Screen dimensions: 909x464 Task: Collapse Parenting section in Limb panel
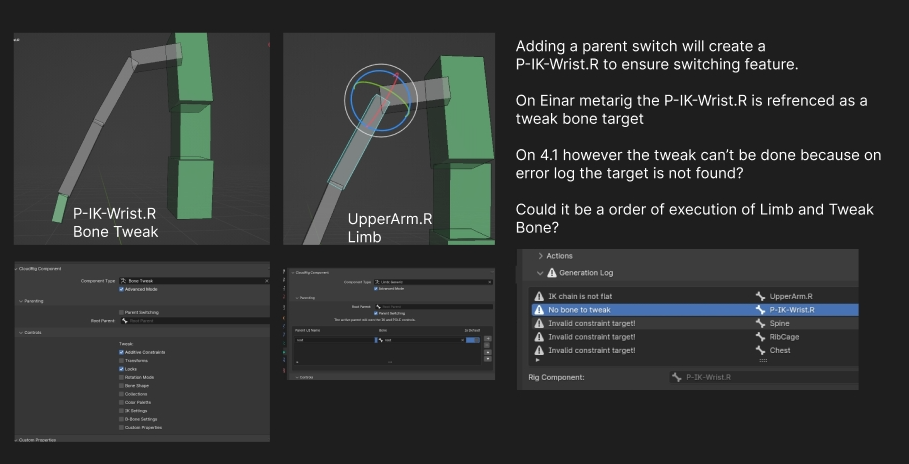[x=297, y=298]
